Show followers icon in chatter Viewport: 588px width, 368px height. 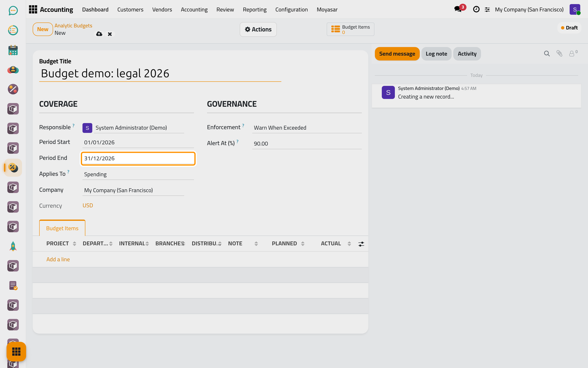pos(573,53)
